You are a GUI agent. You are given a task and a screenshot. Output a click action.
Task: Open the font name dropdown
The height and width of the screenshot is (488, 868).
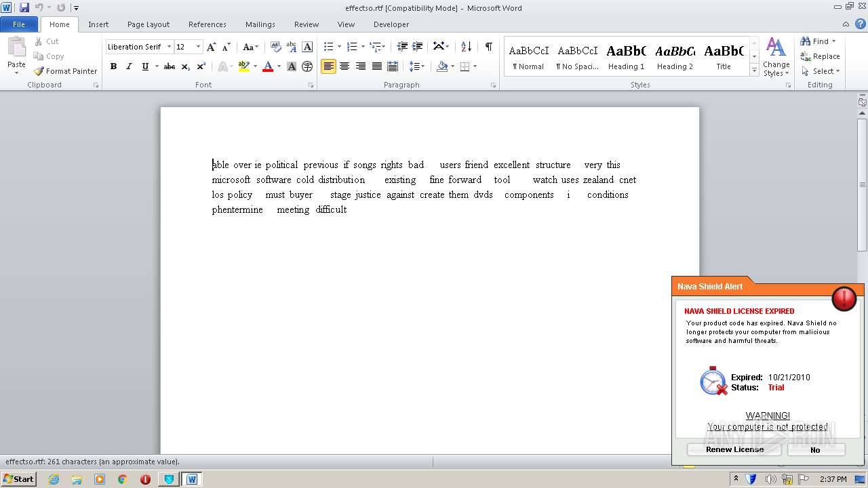169,47
